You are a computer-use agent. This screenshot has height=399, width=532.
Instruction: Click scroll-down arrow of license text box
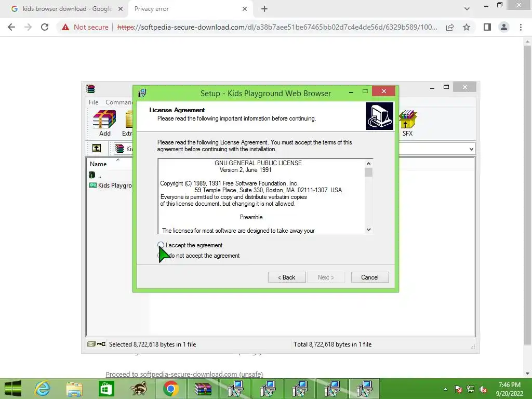pos(368,229)
